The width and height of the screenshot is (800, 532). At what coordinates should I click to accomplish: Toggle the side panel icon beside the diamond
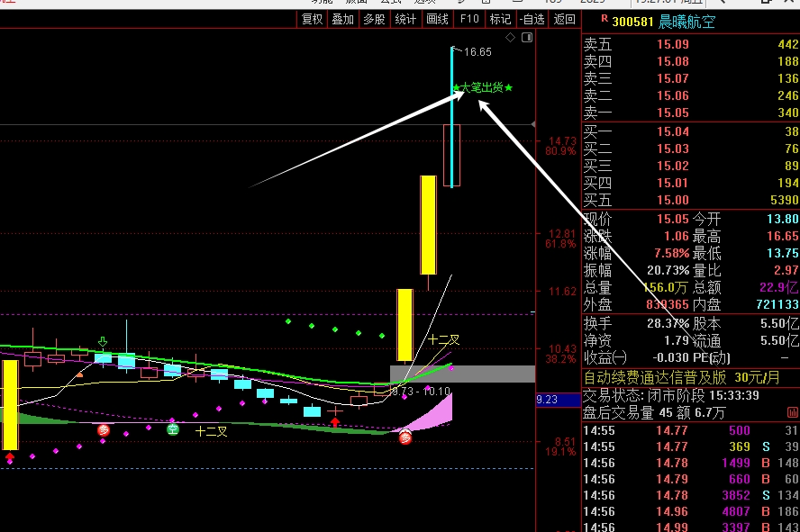point(527,38)
